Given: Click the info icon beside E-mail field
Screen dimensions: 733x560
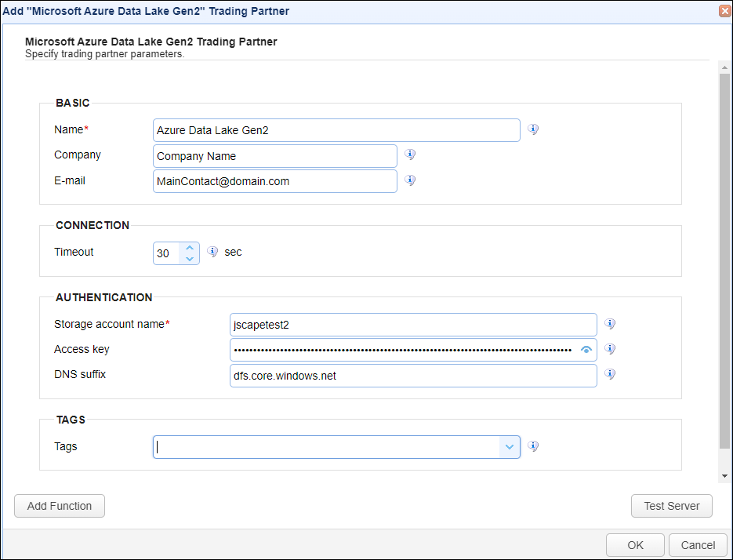Looking at the screenshot, I should coord(410,180).
